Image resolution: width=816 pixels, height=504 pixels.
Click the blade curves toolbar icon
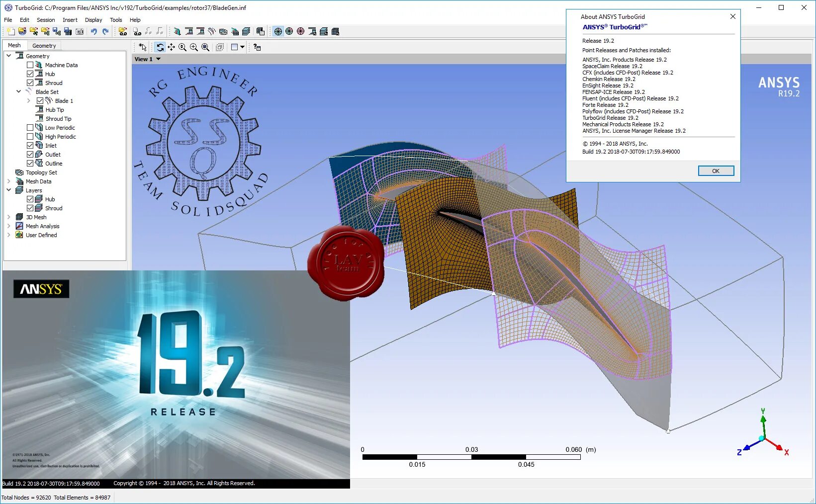212,31
